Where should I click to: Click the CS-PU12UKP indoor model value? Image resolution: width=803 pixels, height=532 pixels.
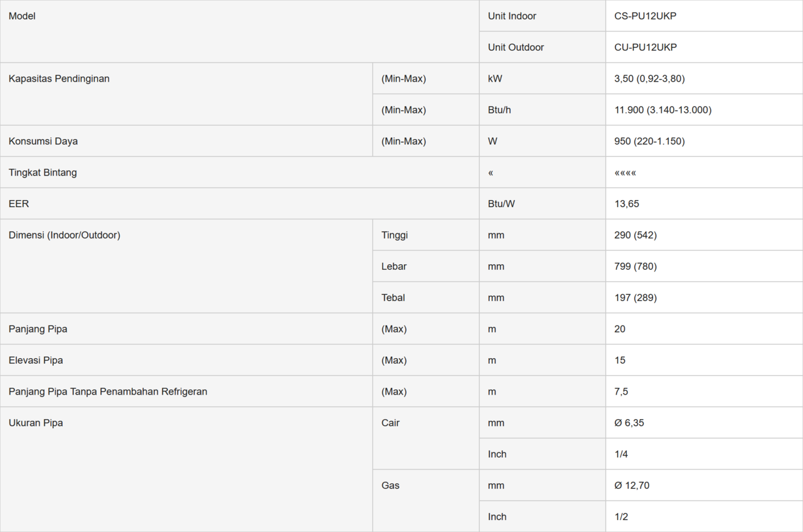coord(645,16)
